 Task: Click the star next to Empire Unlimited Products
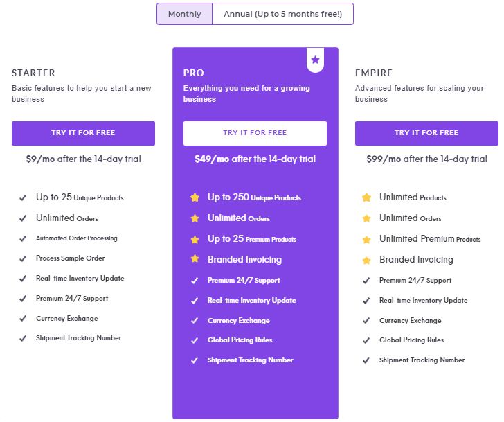pos(366,197)
